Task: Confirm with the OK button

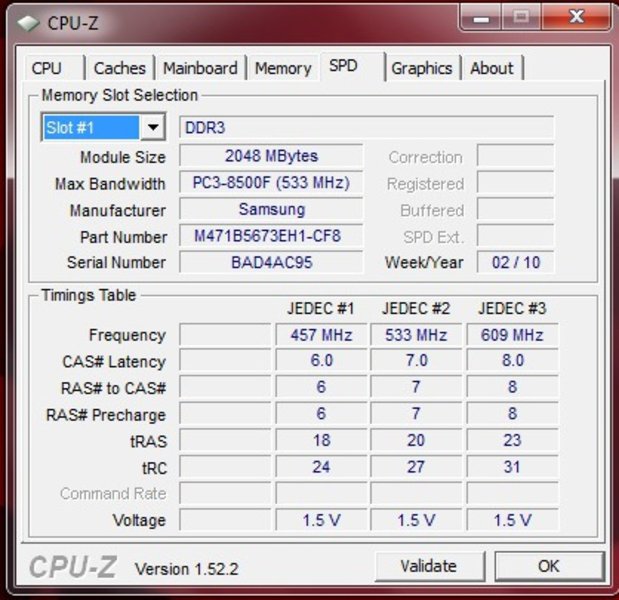Action: [549, 566]
